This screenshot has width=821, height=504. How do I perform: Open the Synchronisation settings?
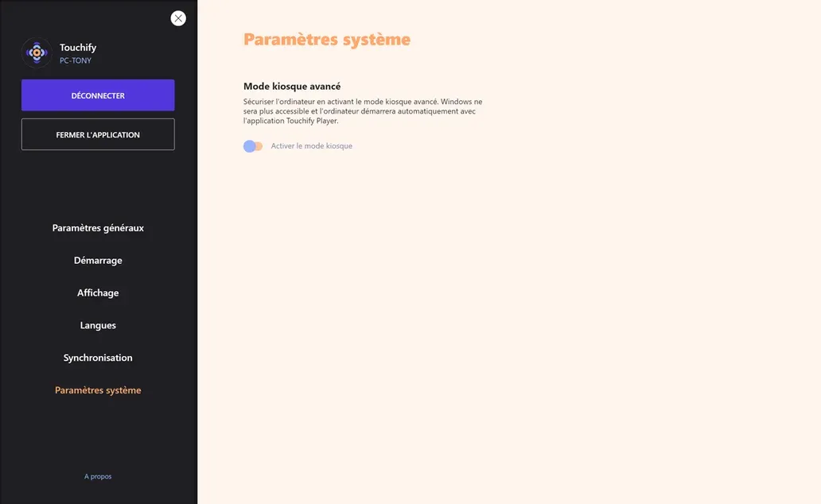(x=98, y=358)
